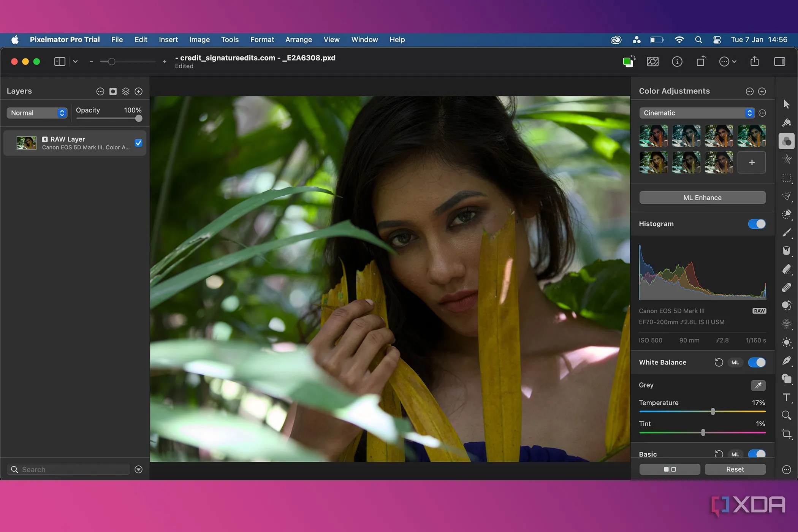Select the Color Fill bucket tool
This screenshot has width=798, height=532.
pyautogui.click(x=786, y=251)
